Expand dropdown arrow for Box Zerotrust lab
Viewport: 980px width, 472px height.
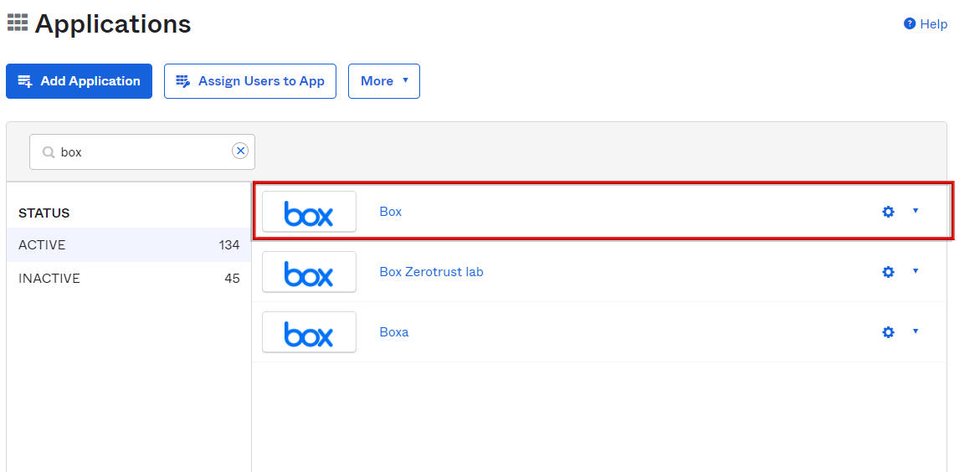click(x=916, y=270)
